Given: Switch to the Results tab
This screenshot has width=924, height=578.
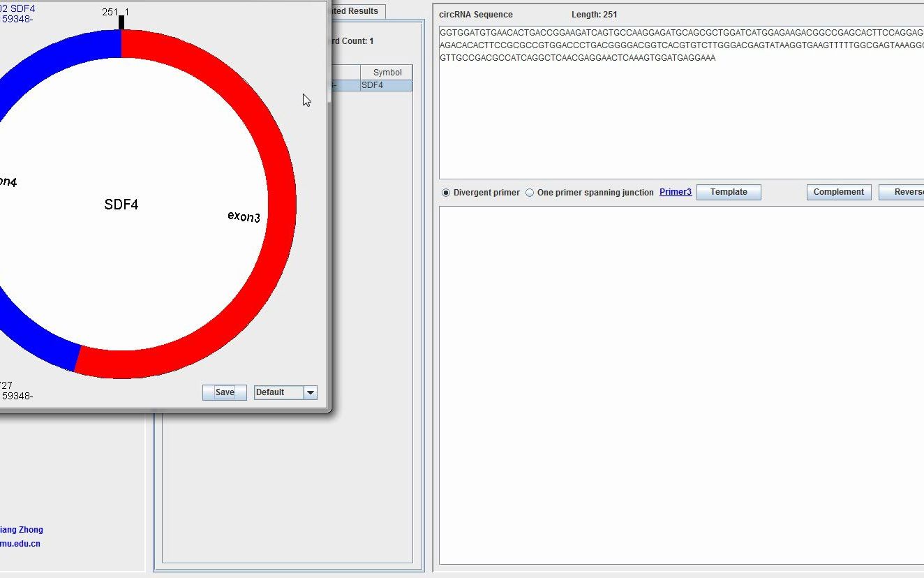Looking at the screenshot, I should click(356, 11).
